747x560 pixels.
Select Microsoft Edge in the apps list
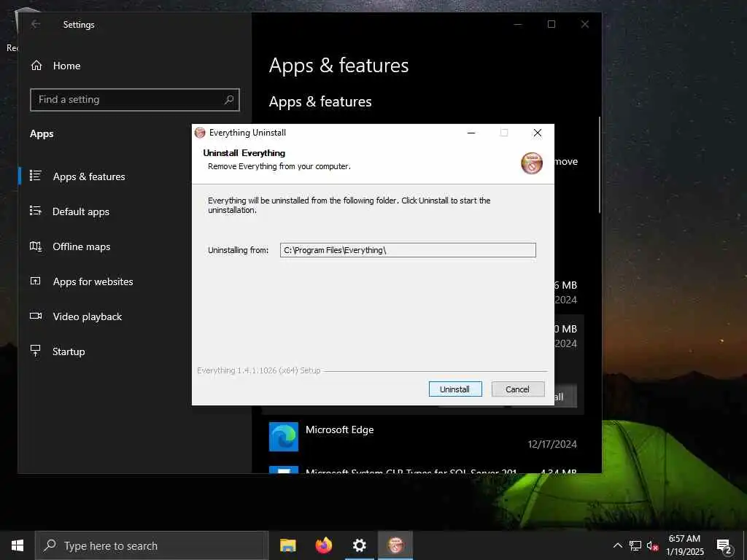(423, 437)
